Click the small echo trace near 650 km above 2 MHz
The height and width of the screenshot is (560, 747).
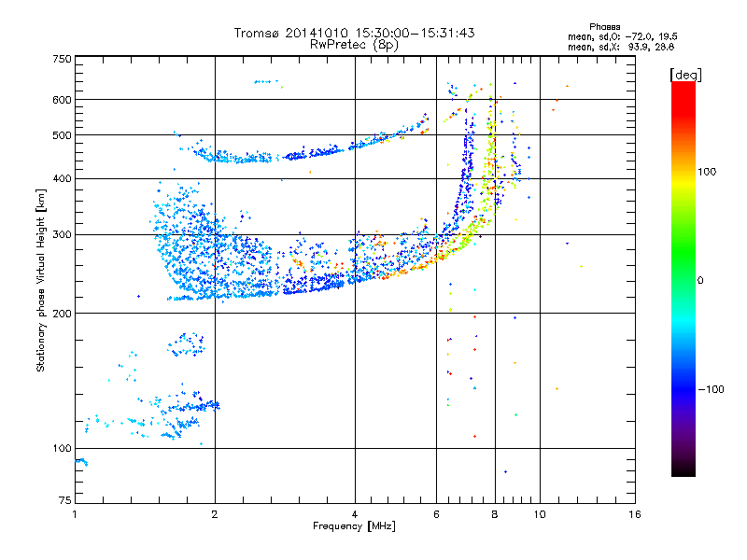[268, 82]
